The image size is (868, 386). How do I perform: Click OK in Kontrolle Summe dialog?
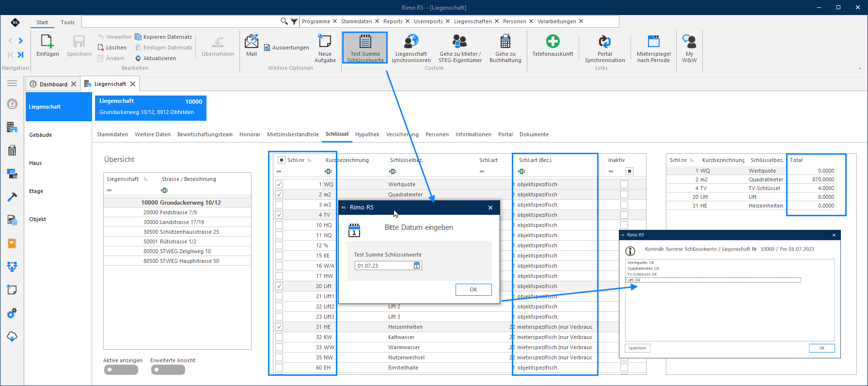pyautogui.click(x=821, y=348)
